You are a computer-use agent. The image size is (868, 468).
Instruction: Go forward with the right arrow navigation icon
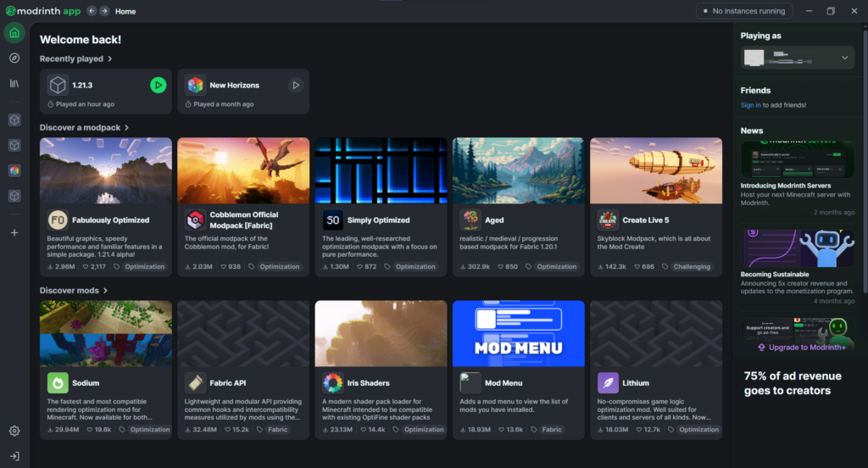104,11
